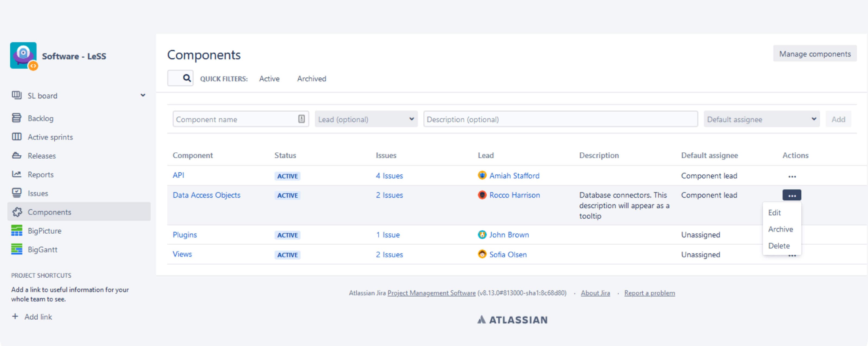The image size is (868, 346).
Task: Click the search magnifier icon
Action: pyautogui.click(x=187, y=78)
